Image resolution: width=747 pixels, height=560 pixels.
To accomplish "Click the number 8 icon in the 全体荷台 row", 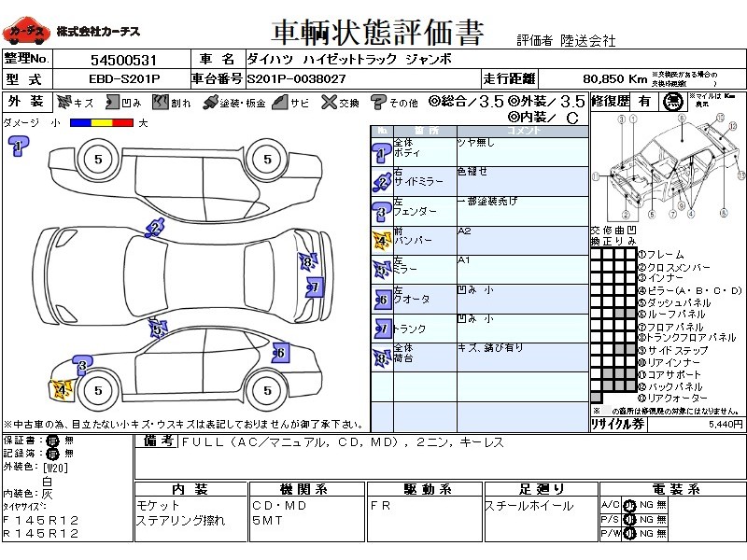I will (x=382, y=357).
